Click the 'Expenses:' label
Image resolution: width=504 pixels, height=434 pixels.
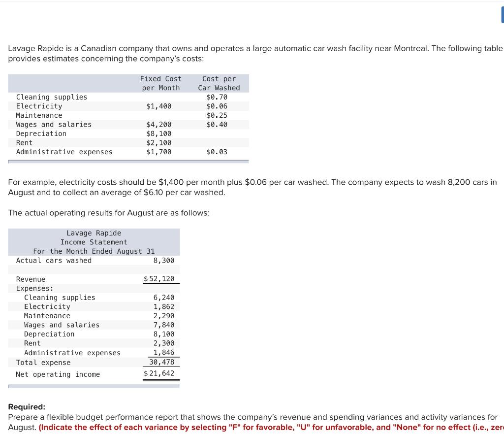click(35, 288)
